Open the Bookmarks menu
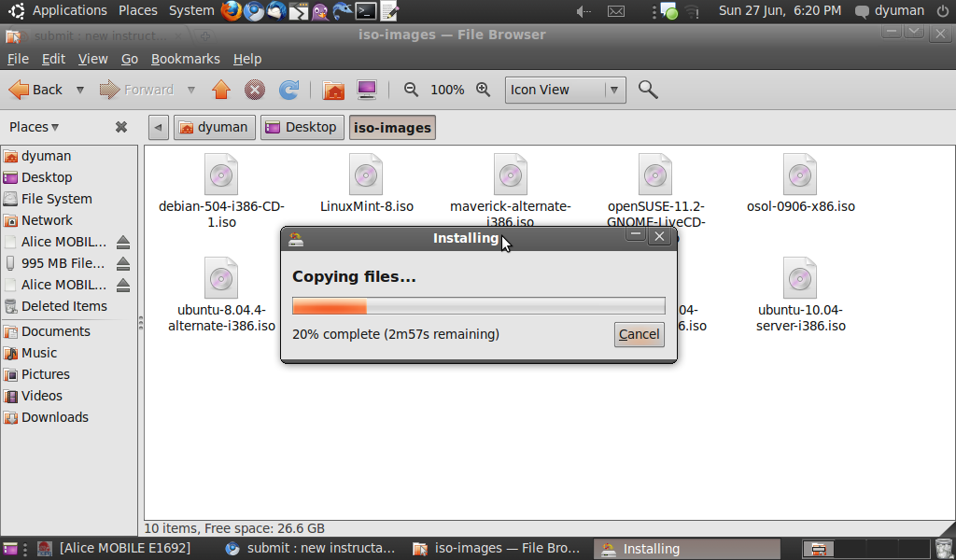The width and height of the screenshot is (956, 560). tap(186, 59)
